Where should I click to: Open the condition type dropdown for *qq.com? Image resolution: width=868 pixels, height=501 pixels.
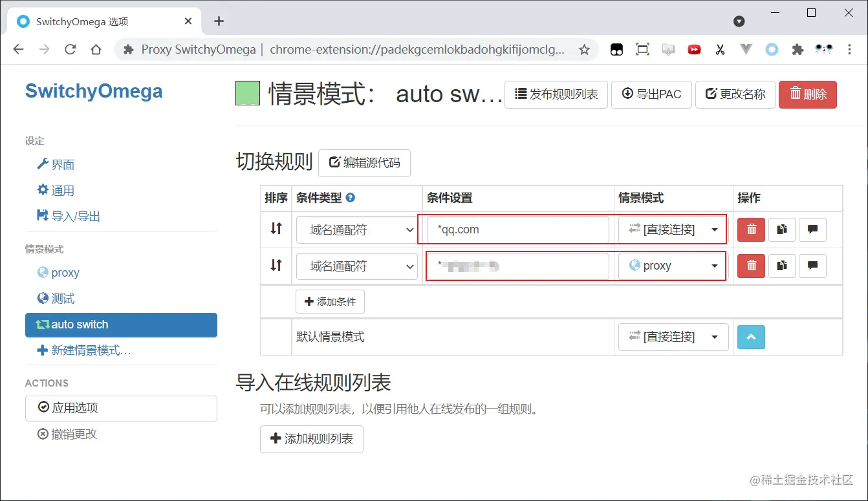tap(356, 229)
